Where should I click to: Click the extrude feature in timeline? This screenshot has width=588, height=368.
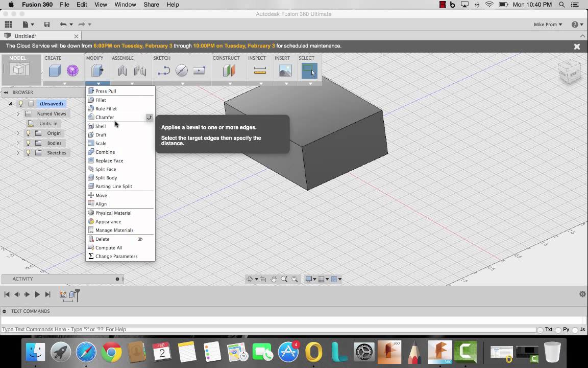(72, 295)
